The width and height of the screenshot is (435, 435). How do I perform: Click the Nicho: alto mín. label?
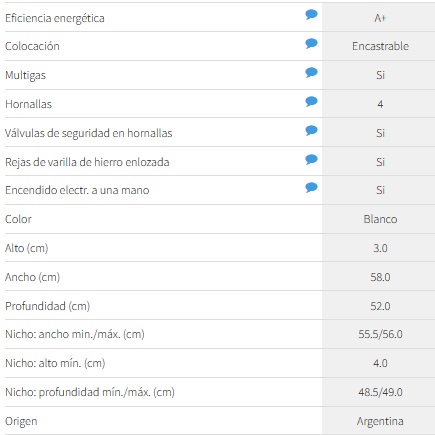55,363
